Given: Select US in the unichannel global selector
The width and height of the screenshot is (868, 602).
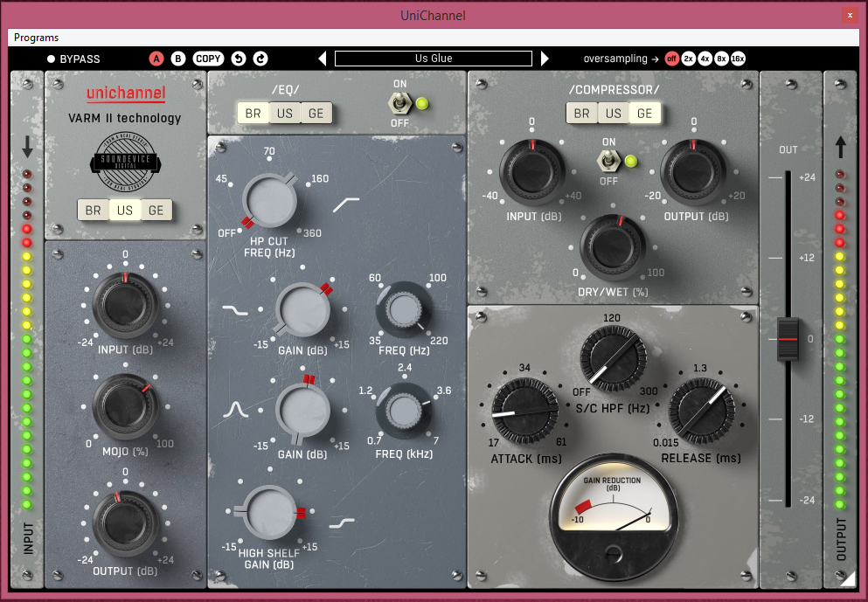Looking at the screenshot, I should point(124,211).
